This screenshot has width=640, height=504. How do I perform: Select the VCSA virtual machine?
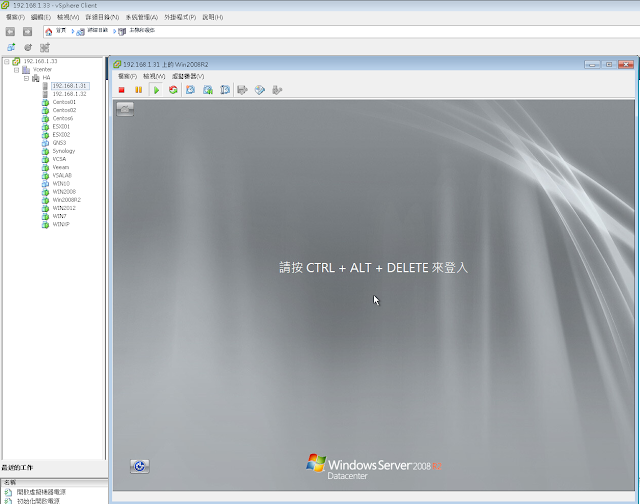[x=59, y=159]
